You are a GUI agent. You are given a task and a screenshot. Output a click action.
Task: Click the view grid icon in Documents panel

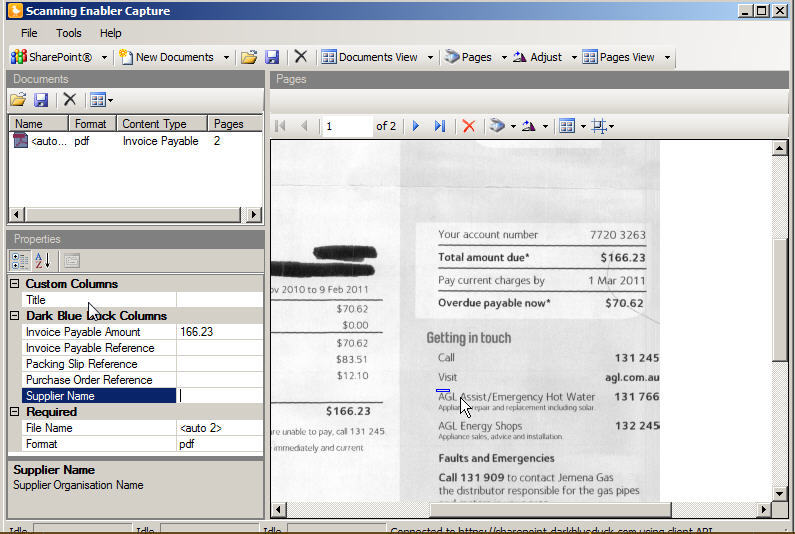[97, 100]
